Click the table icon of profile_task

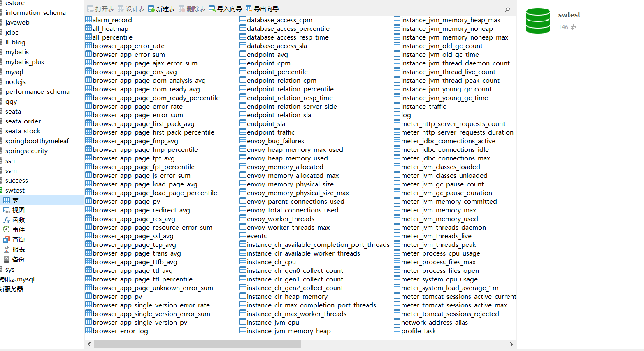(397, 330)
